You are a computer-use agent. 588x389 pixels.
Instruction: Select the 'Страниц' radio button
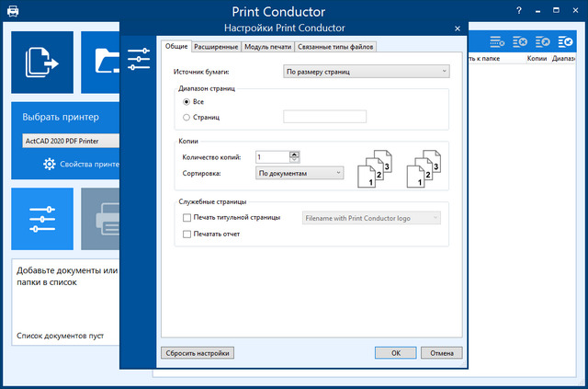pos(187,117)
